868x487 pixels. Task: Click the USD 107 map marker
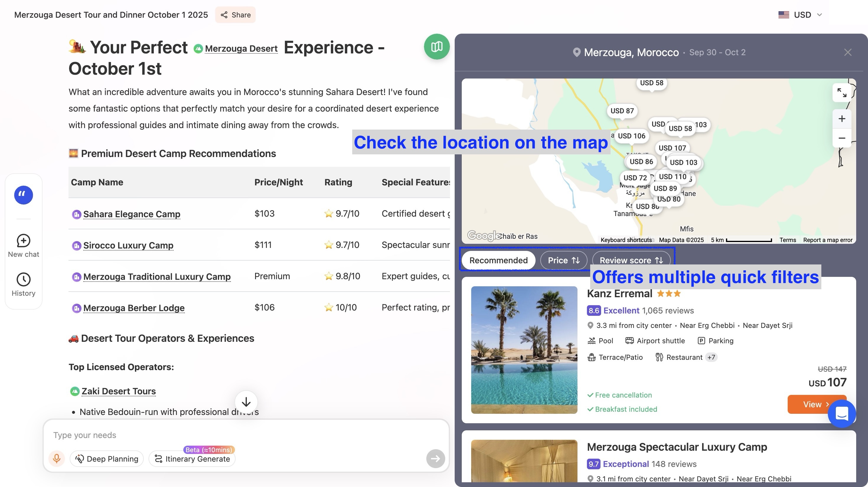click(672, 148)
